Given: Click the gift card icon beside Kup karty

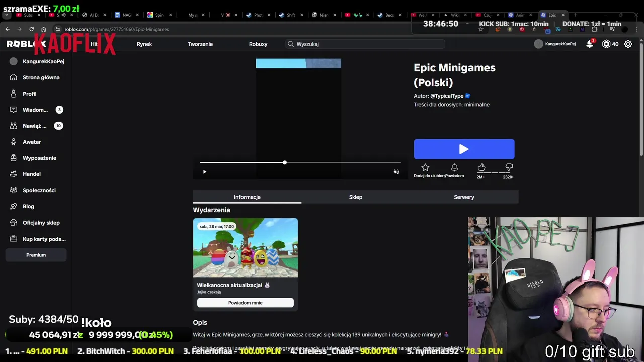Looking at the screenshot, I should tap(14, 239).
